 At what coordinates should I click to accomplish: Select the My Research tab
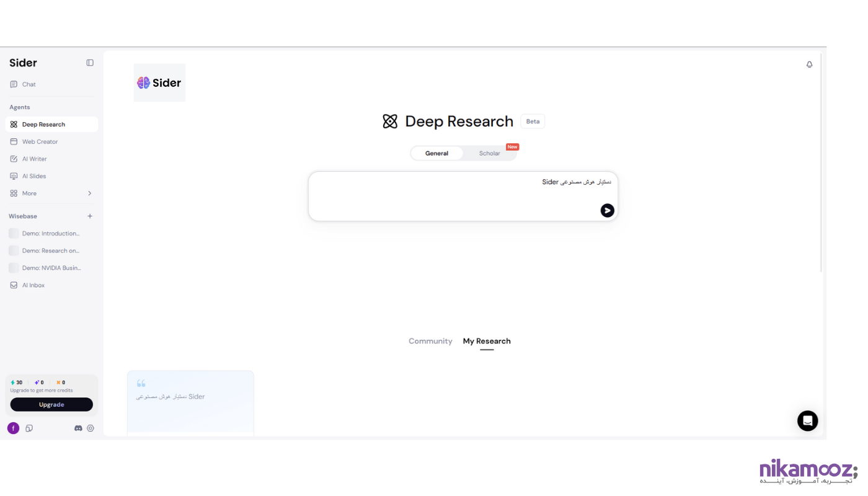tap(487, 341)
